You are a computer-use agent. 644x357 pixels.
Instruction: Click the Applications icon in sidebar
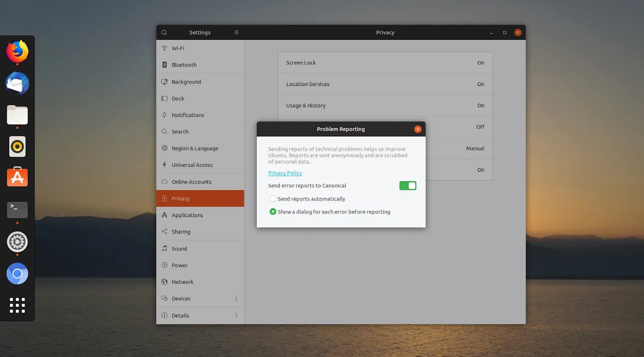(164, 215)
